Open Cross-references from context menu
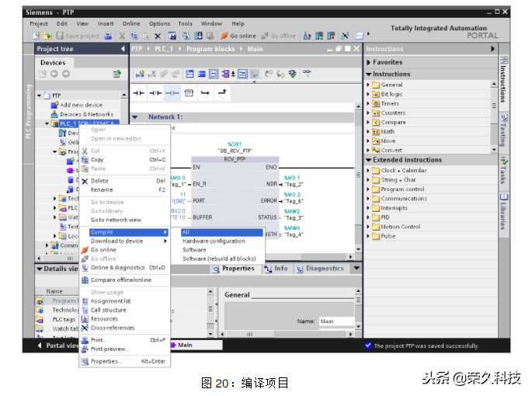 pyautogui.click(x=124, y=328)
